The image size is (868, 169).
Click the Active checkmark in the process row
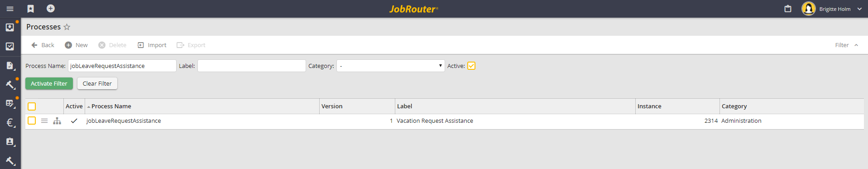click(x=74, y=121)
